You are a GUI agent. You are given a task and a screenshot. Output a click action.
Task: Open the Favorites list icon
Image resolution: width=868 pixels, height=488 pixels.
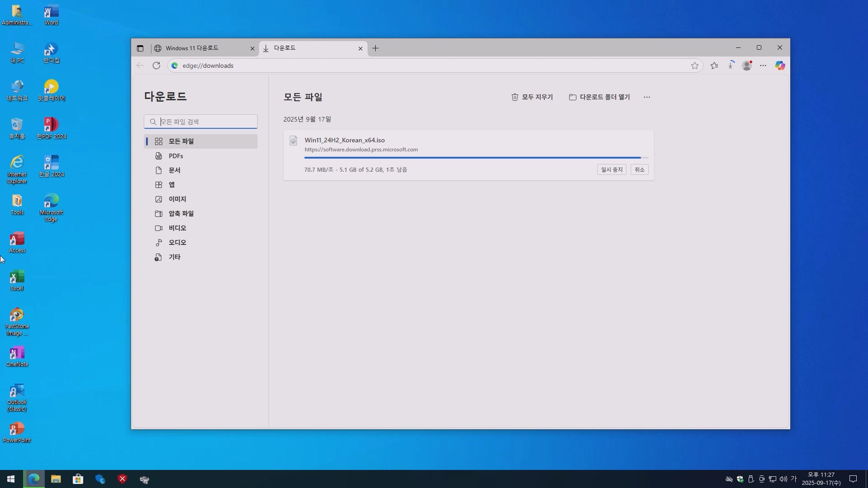click(x=714, y=66)
